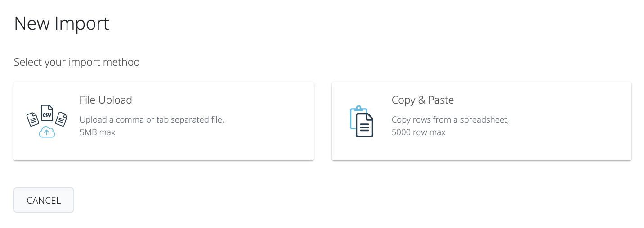Screen dimensions: 644x228
Task: Click the clip at top of clipboard icon
Action: coord(358,108)
